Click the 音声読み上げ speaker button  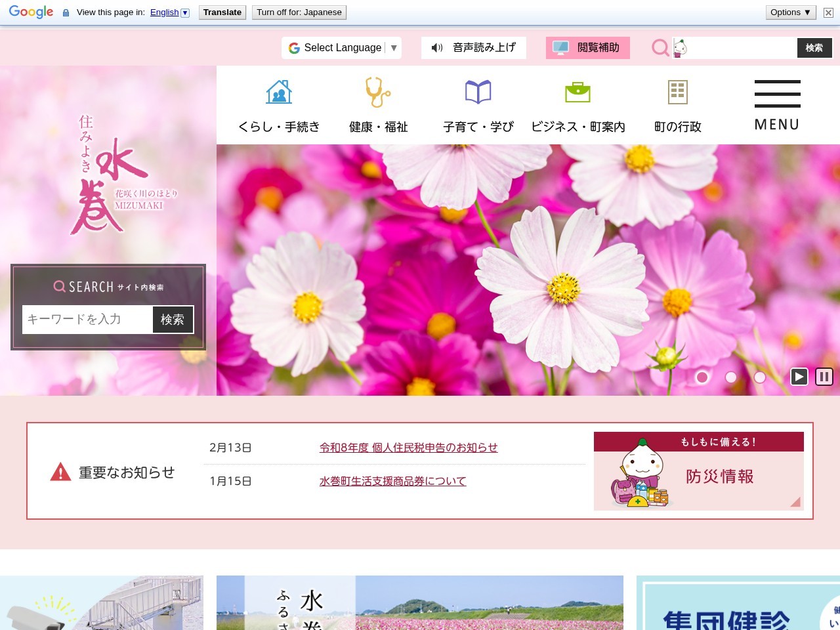click(474, 48)
